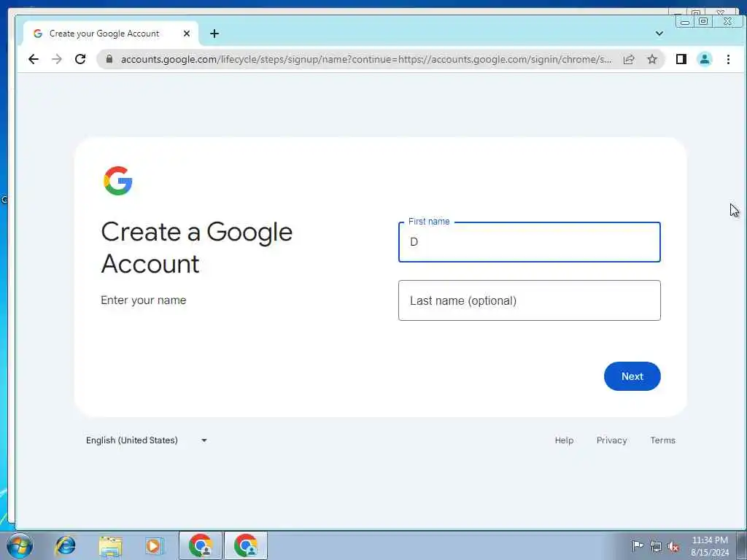Click the browser forward arrow
The width and height of the screenshot is (747, 560).
pyautogui.click(x=57, y=59)
